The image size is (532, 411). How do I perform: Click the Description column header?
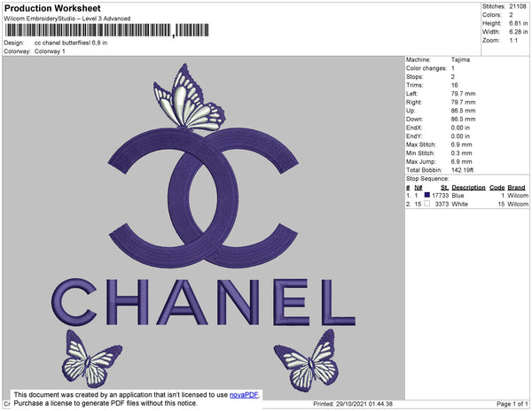pos(468,188)
